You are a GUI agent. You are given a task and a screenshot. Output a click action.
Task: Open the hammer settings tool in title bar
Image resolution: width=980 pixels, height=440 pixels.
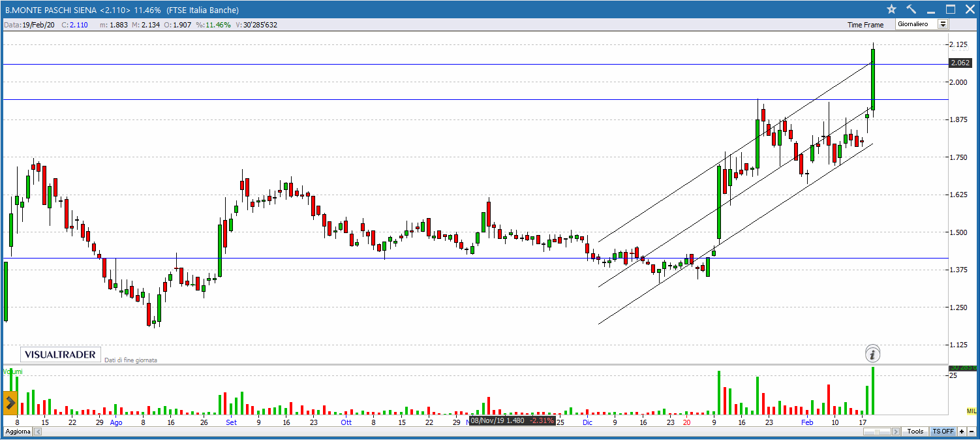911,9
